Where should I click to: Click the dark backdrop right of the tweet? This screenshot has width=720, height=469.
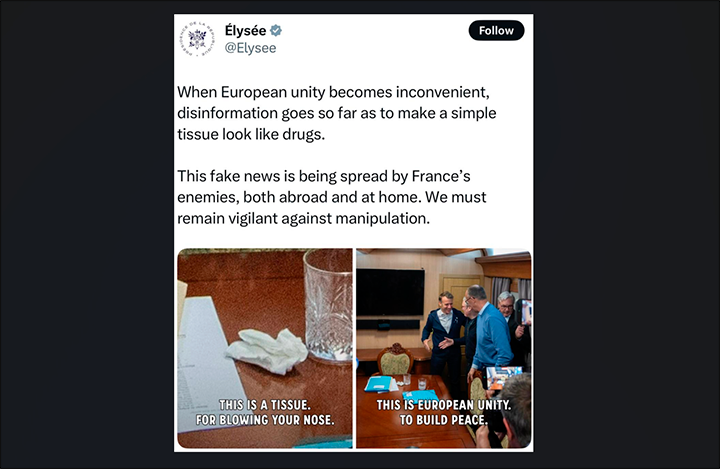(627, 234)
